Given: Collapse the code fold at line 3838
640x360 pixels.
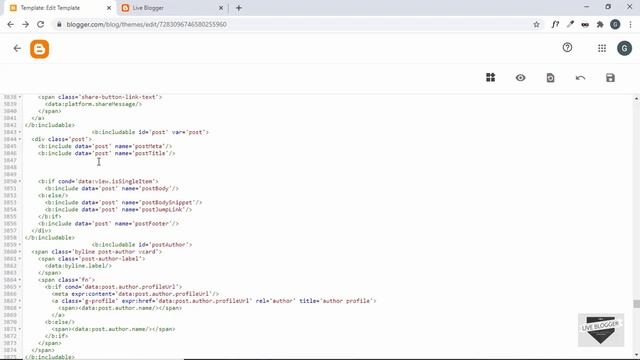Looking at the screenshot, I should point(20,97).
